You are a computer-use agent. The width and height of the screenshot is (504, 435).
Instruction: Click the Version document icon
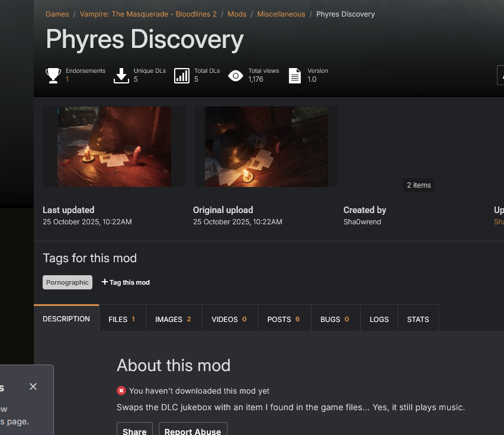pos(295,76)
